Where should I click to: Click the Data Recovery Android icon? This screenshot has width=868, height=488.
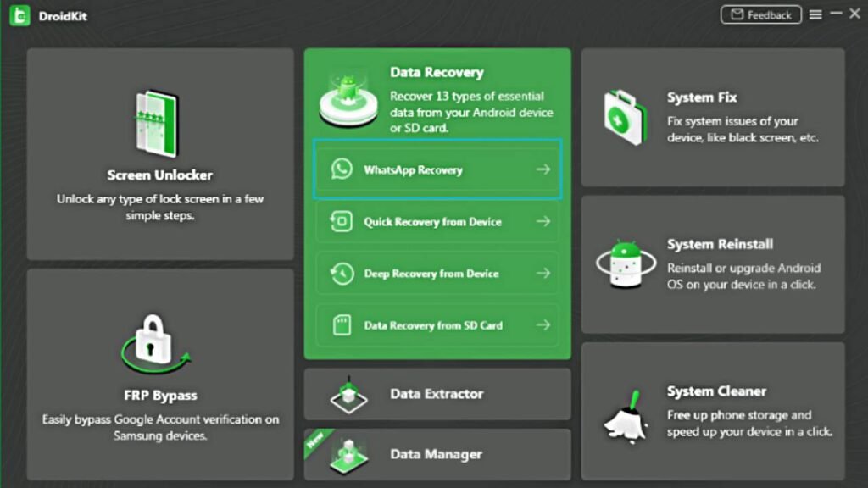point(348,99)
